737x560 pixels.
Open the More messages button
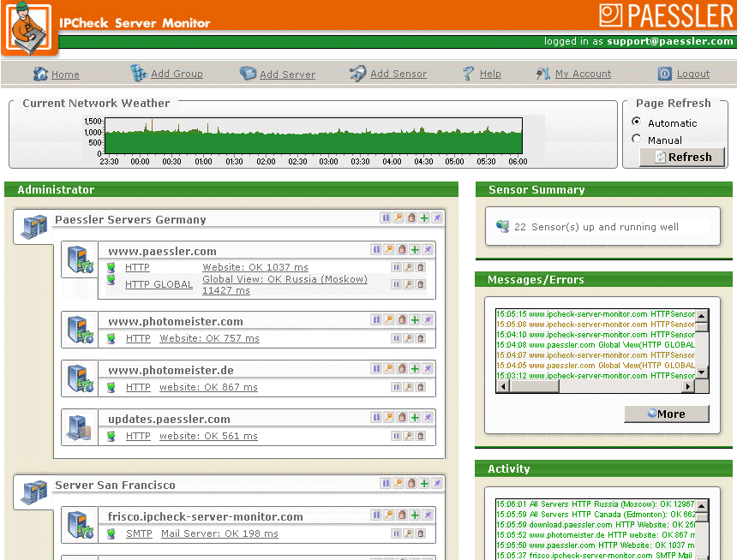click(667, 414)
